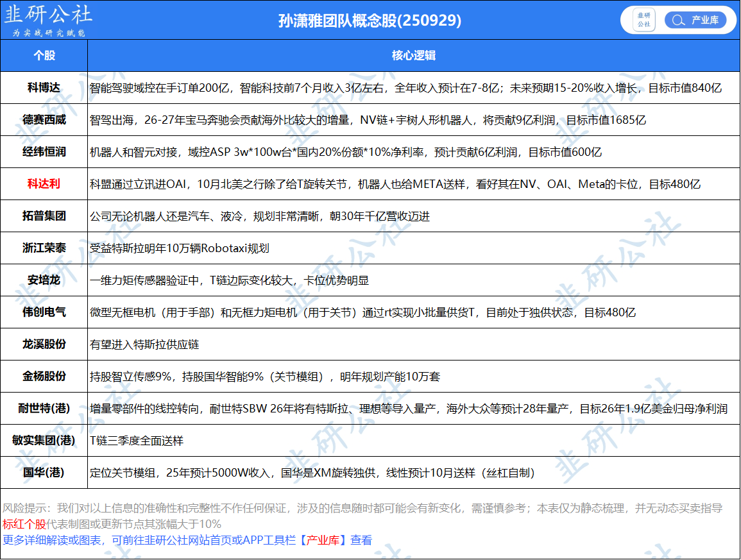Image resolution: width=741 pixels, height=560 pixels.
Task: Click the 孙潇雅团队概念股 title text
Action: click(x=370, y=21)
